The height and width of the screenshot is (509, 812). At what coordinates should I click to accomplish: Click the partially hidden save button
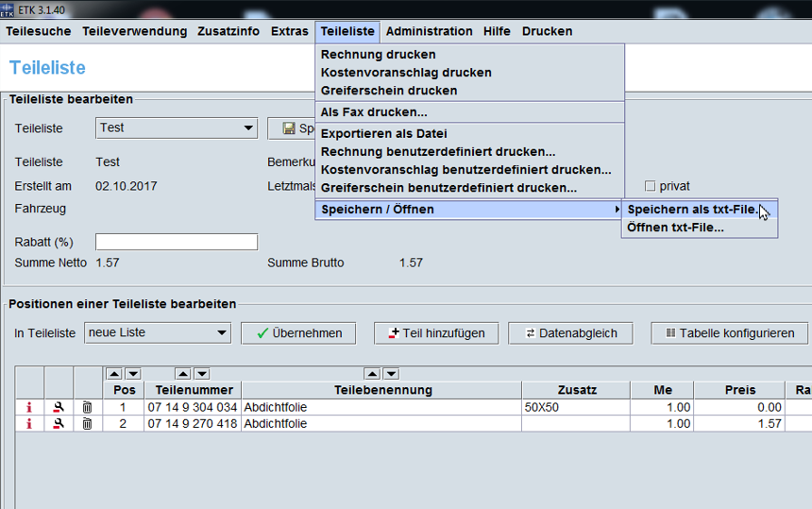[x=292, y=128]
